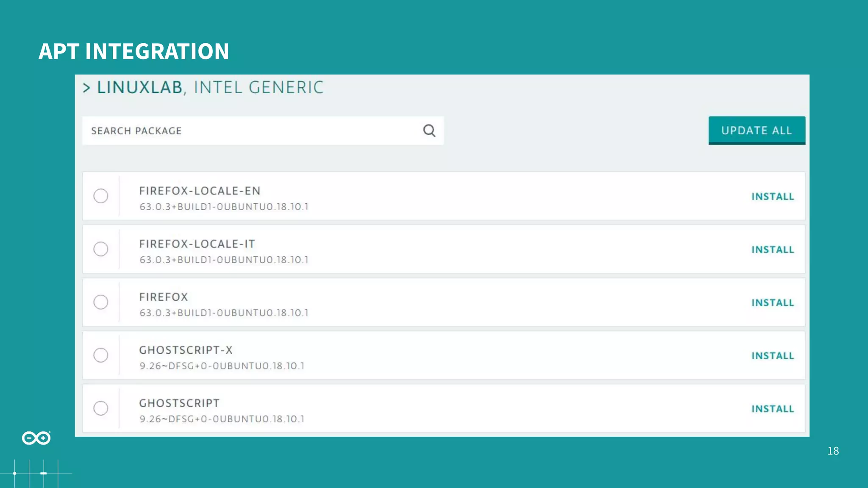The image size is (868, 488).
Task: Open the LINUXLAB device heading
Action: click(x=140, y=88)
